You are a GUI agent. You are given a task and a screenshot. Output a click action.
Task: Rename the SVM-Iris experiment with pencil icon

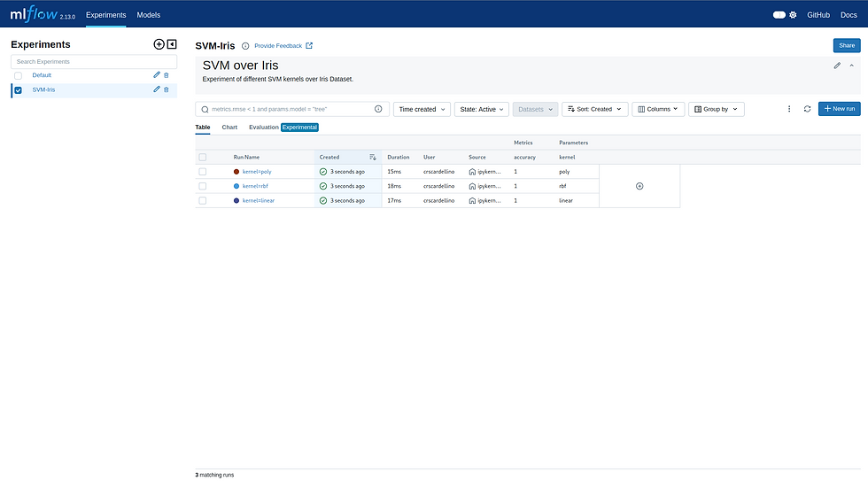[x=157, y=89]
